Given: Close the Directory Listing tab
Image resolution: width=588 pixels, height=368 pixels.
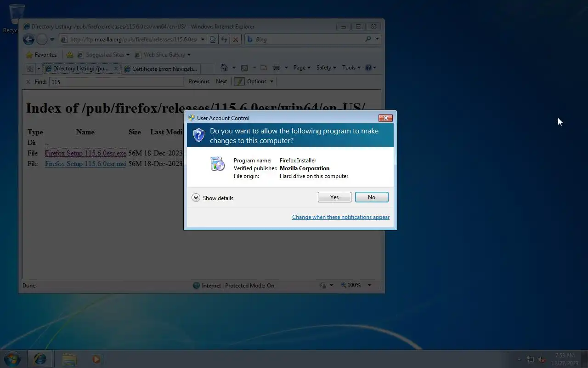Looking at the screenshot, I should (116, 69).
